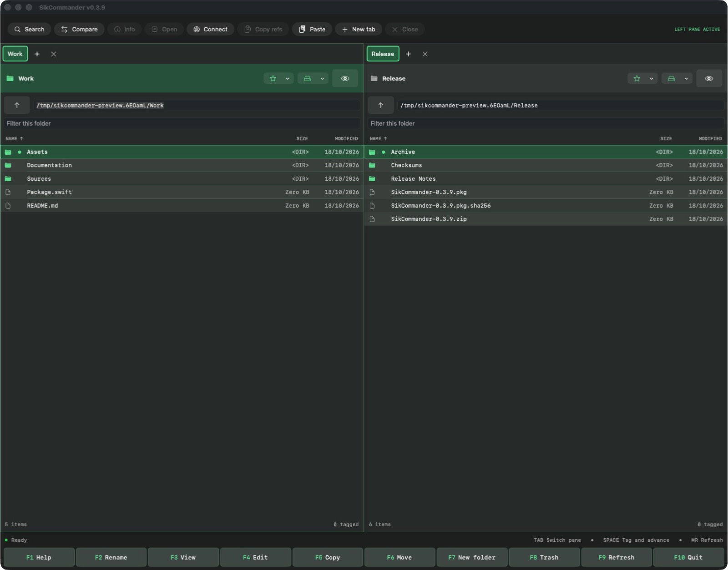Image resolution: width=728 pixels, height=570 pixels.
Task: Sort Release pane by Name column
Action: 378,138
